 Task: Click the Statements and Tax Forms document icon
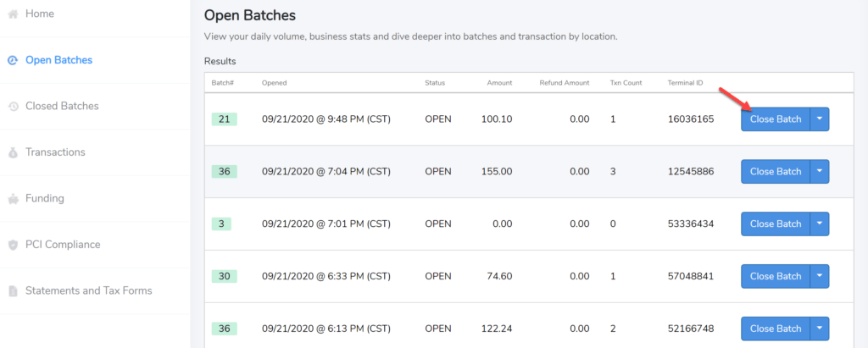pos(14,291)
